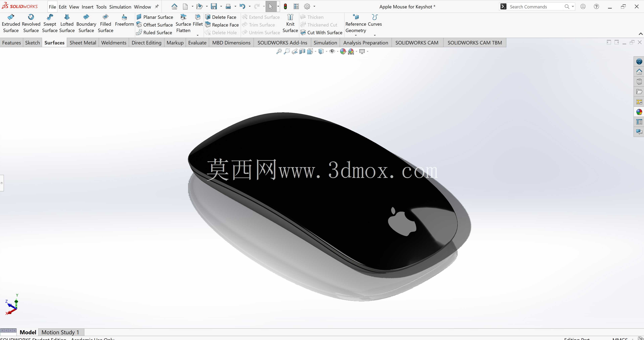Open the File menu
This screenshot has width=644, height=340.
52,7
